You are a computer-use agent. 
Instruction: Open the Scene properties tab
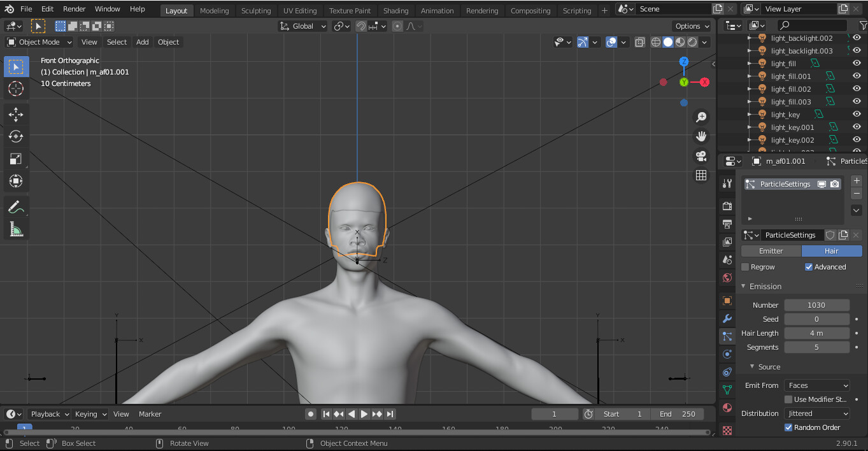(x=727, y=259)
